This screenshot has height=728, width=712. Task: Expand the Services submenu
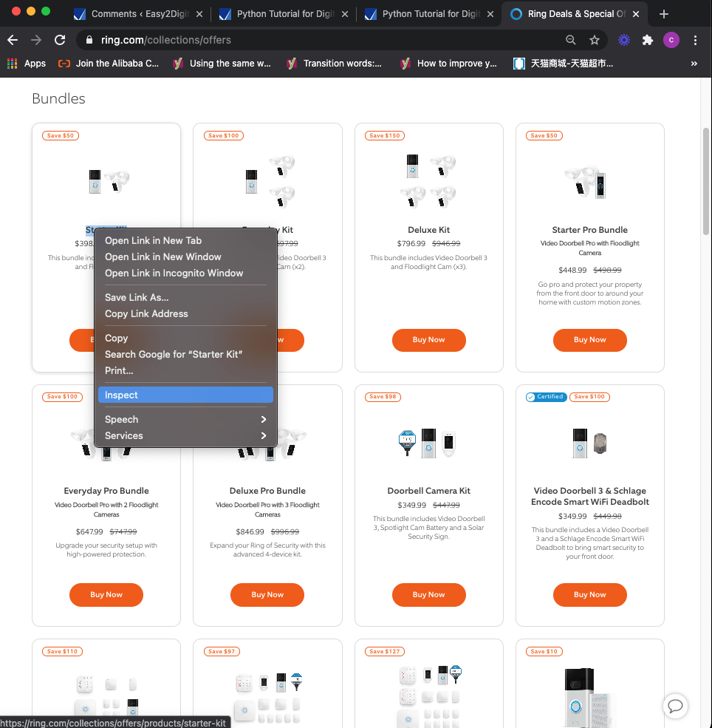pyautogui.click(x=185, y=435)
